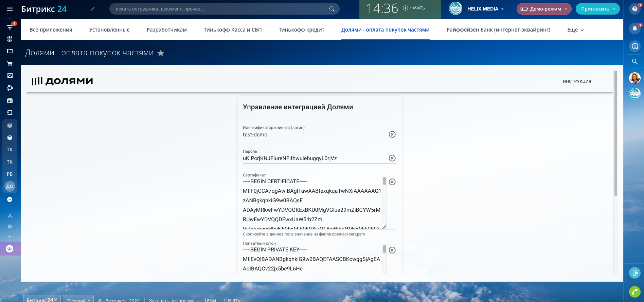
Task: Open the three-circles sidebar icon
Action: point(10,88)
